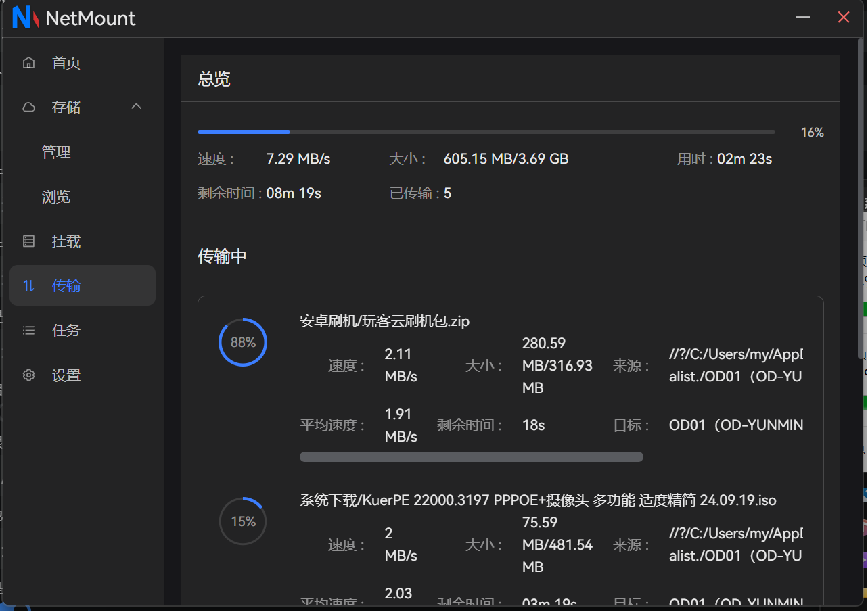Click the zip file's 目标 value OD01

[736, 425]
